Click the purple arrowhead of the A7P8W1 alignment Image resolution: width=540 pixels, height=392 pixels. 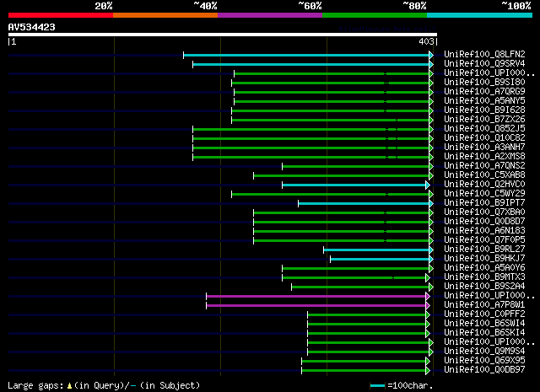(428, 306)
